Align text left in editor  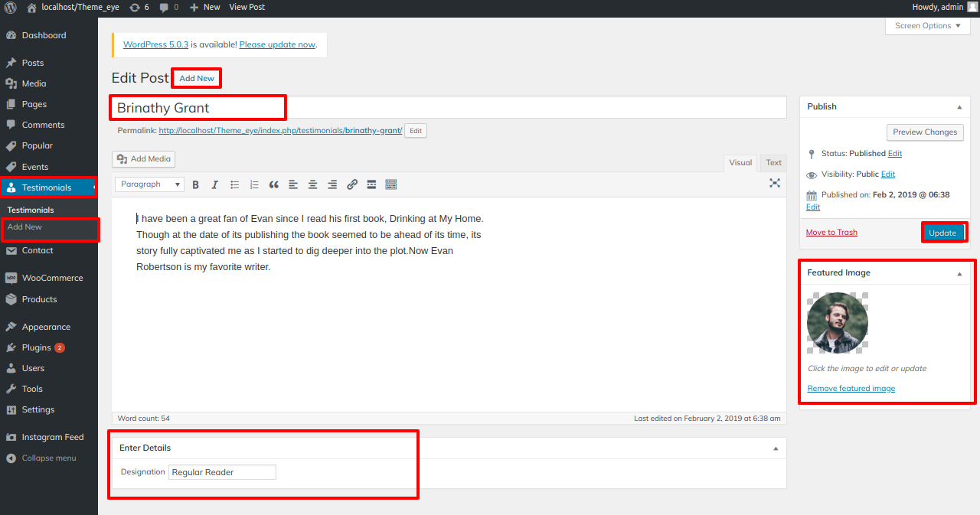coord(293,184)
